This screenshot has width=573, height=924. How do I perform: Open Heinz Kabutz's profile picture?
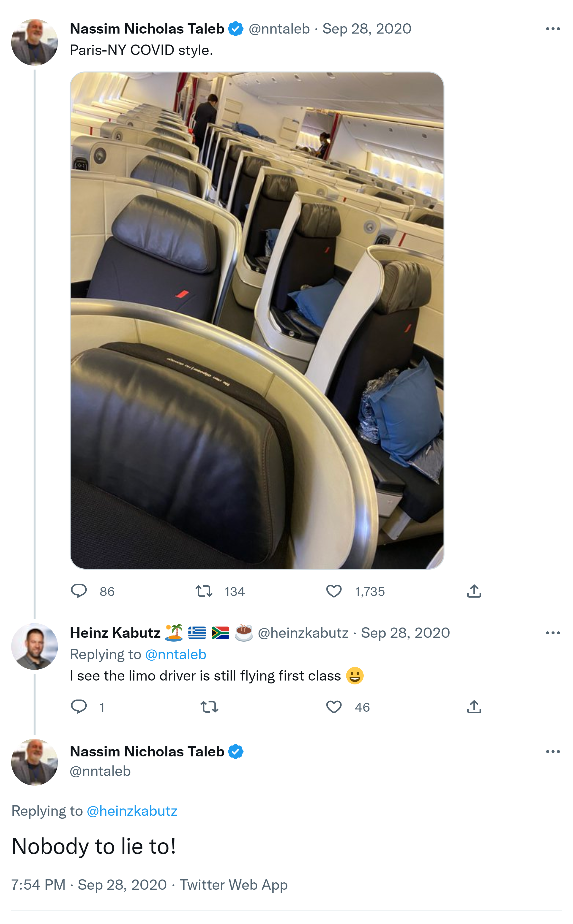[35, 646]
